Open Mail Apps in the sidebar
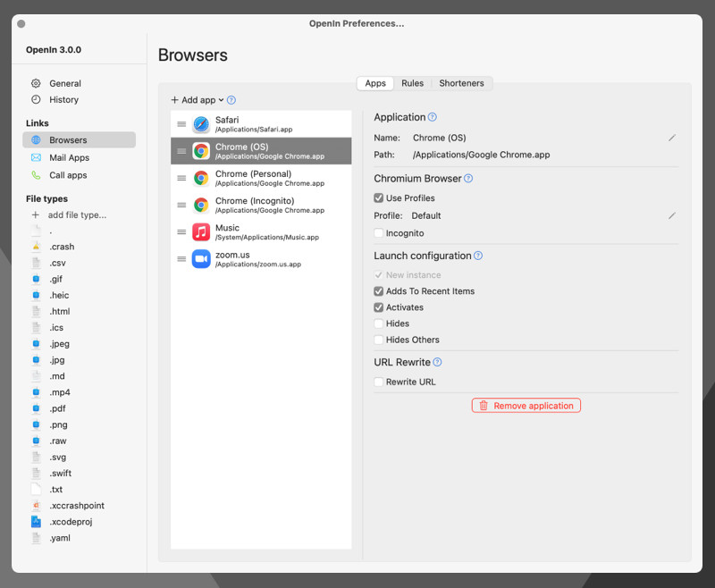The height and width of the screenshot is (588, 715). (x=70, y=157)
